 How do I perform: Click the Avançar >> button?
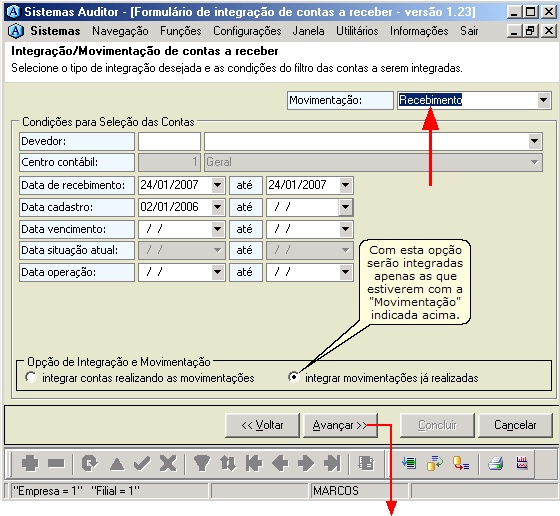pyautogui.click(x=340, y=425)
